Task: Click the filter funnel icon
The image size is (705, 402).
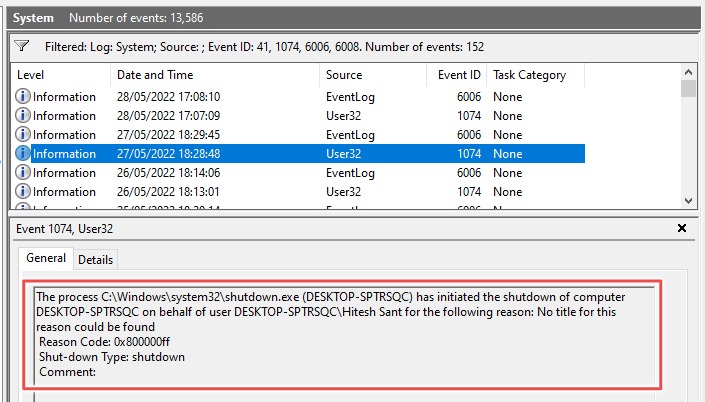Action: point(23,46)
